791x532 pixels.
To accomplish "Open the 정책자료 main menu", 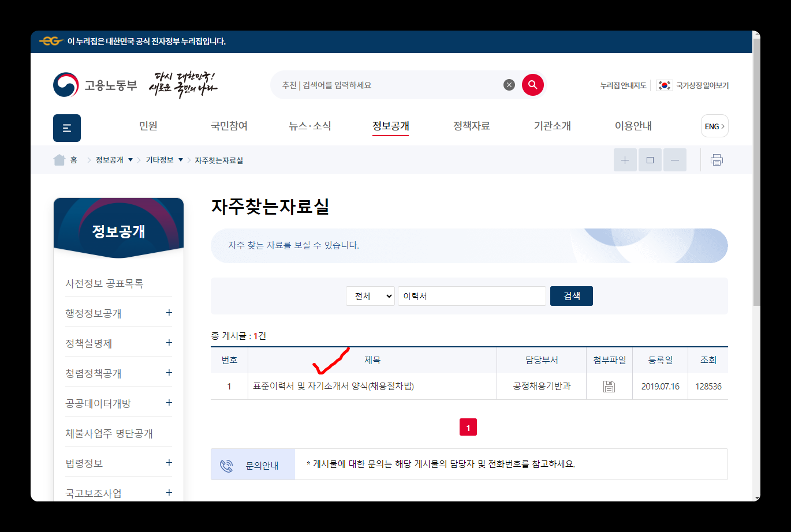I will 472,126.
